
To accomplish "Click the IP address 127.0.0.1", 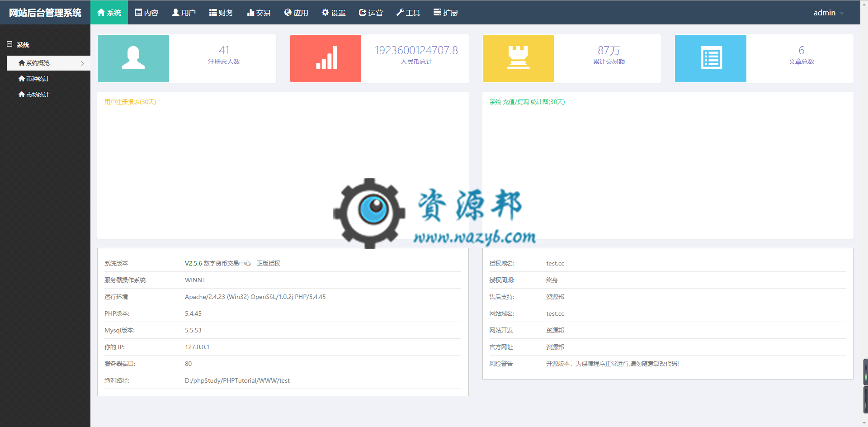I will [x=197, y=347].
